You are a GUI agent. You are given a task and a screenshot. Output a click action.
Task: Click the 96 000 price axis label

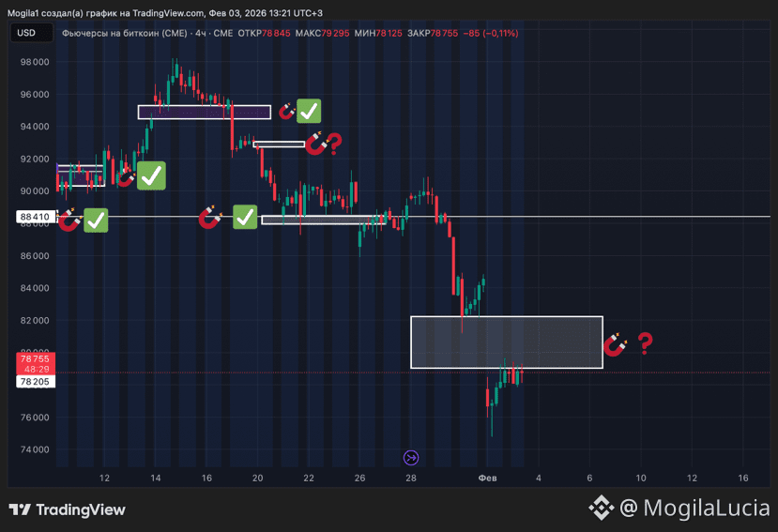35,94
